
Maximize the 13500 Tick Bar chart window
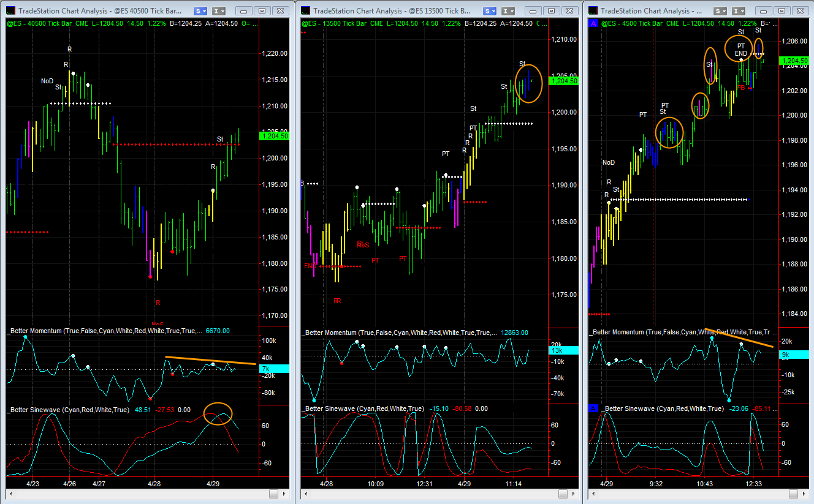point(551,11)
